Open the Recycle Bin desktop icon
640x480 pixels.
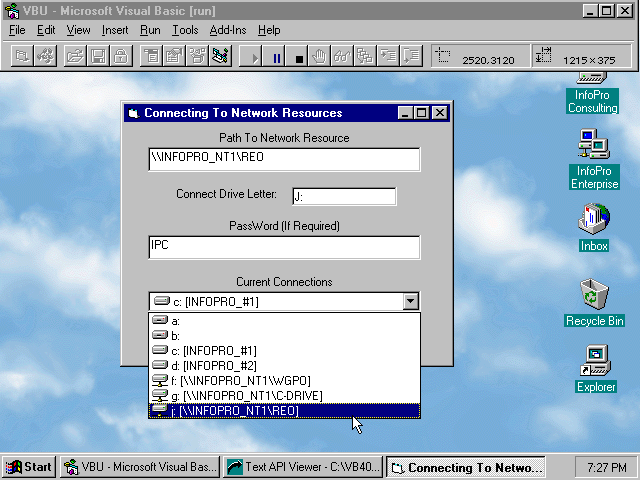tap(594, 296)
